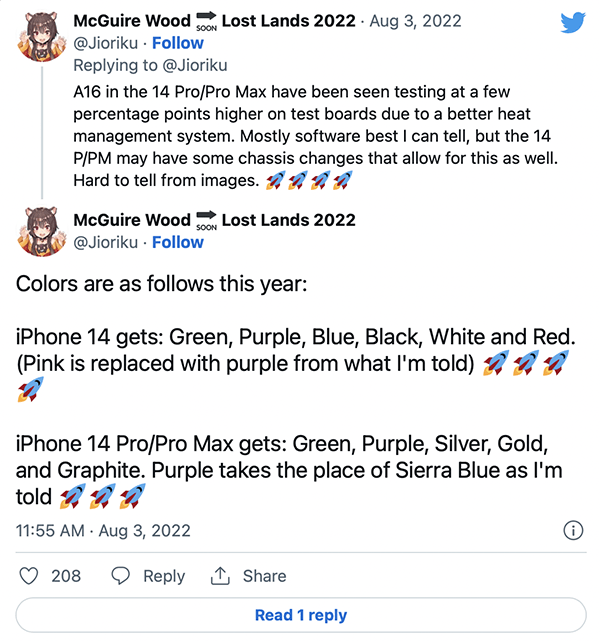Follow @Jioriku from the top tweet
600x641 pixels.
click(x=178, y=43)
